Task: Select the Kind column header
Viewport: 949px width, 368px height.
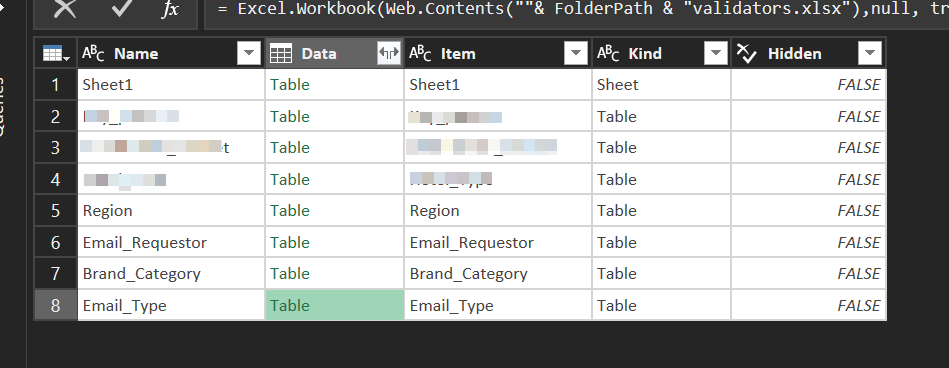Action: coord(662,54)
